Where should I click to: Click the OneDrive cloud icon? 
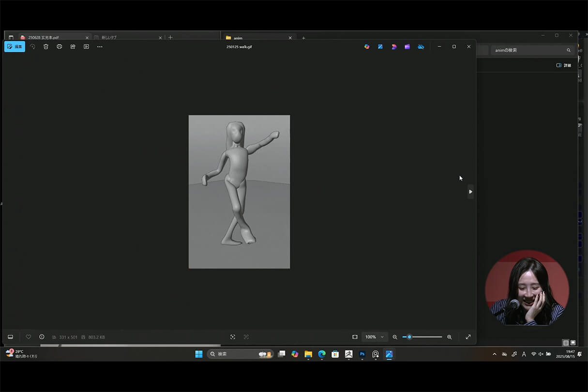point(421,46)
